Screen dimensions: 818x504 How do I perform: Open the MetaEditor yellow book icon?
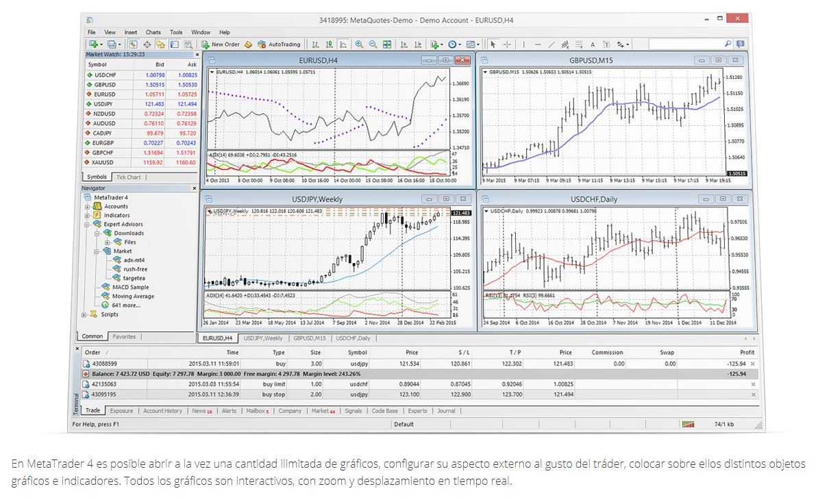[x=248, y=45]
